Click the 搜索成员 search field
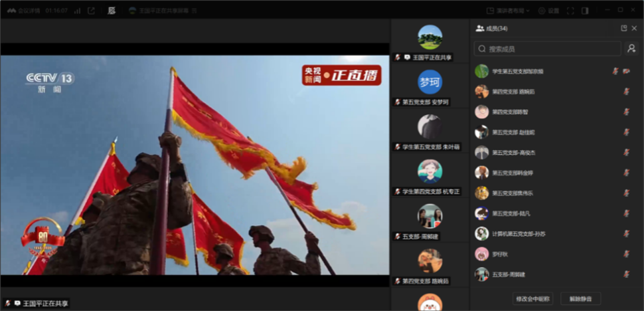Viewport: 644px width, 311px height. click(548, 49)
